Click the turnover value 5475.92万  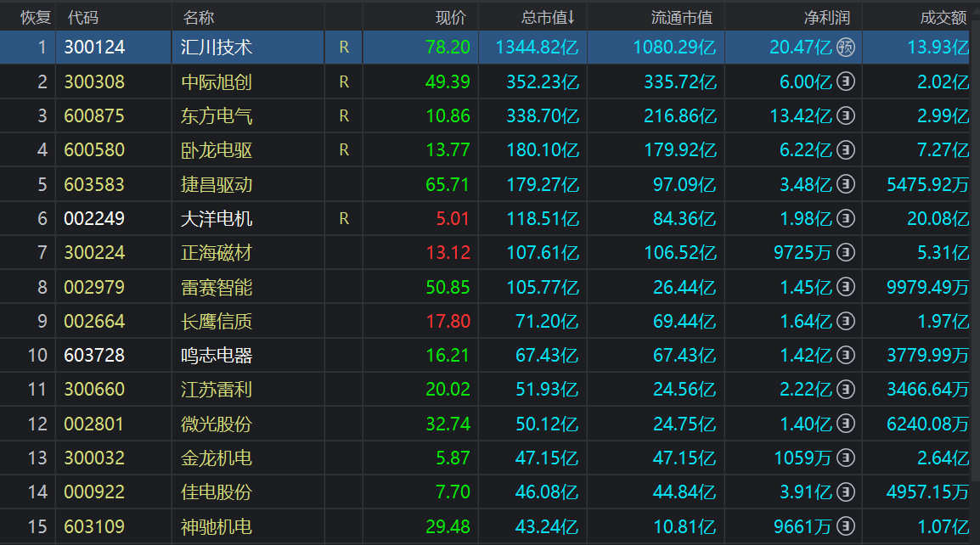click(927, 184)
